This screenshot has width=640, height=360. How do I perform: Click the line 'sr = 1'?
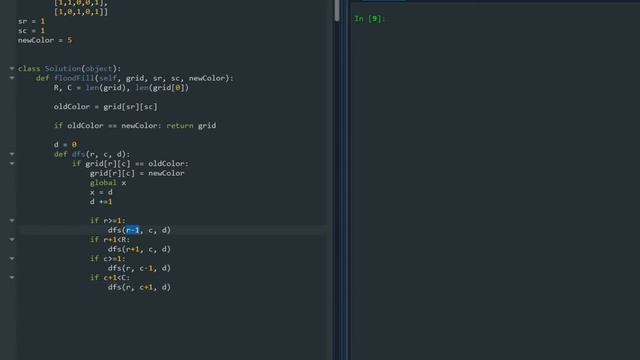tap(31, 21)
